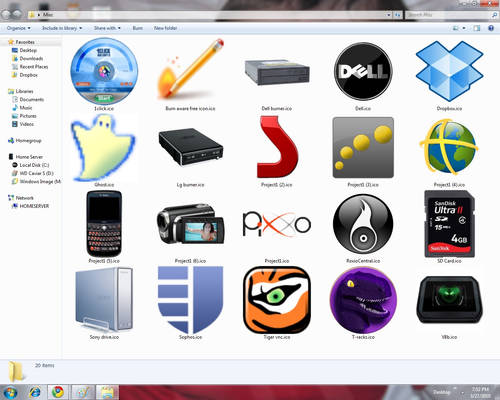Launch Internet Explorer from the taskbar
The image size is (500, 400).
coord(35,392)
